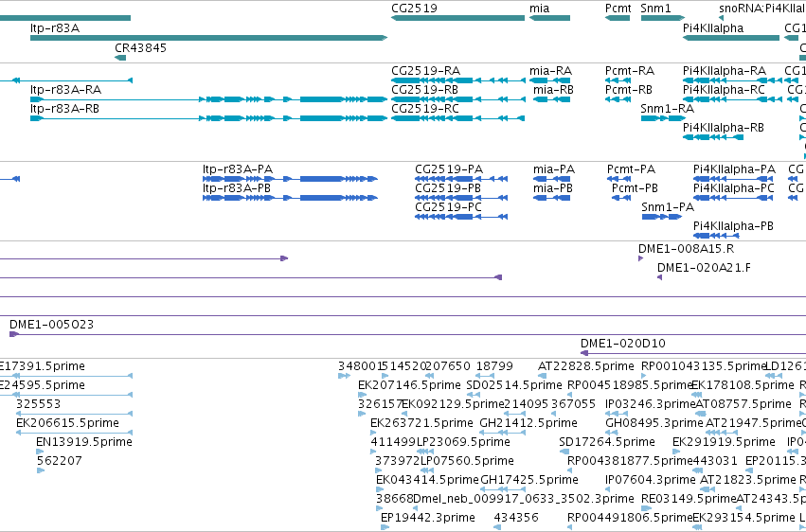806x532 pixels.
Task: Click the Pcmt-RA transcript label
Action: pyautogui.click(x=630, y=71)
